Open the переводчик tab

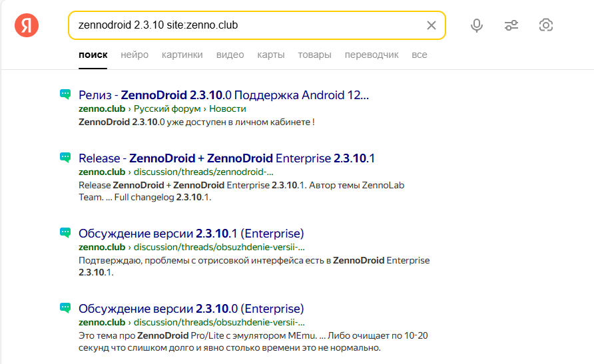click(x=371, y=55)
